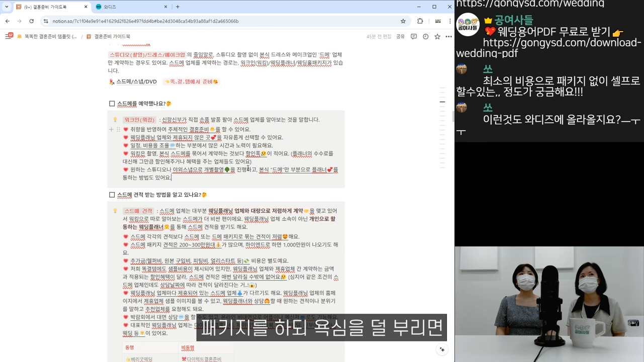Viewport: 644px width, 362px height.
Task: Open the Notion sidebar with the top-left icon
Action: point(9,36)
